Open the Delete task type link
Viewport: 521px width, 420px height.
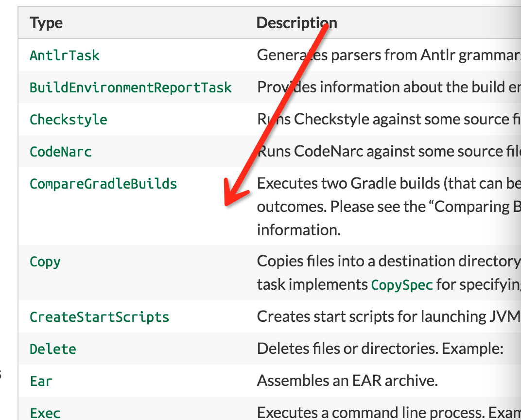[x=53, y=349]
